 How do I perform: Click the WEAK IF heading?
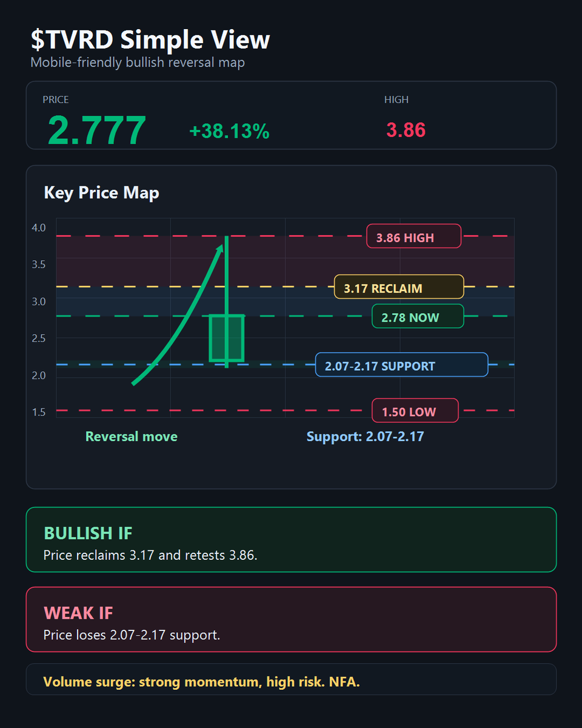pyautogui.click(x=78, y=613)
